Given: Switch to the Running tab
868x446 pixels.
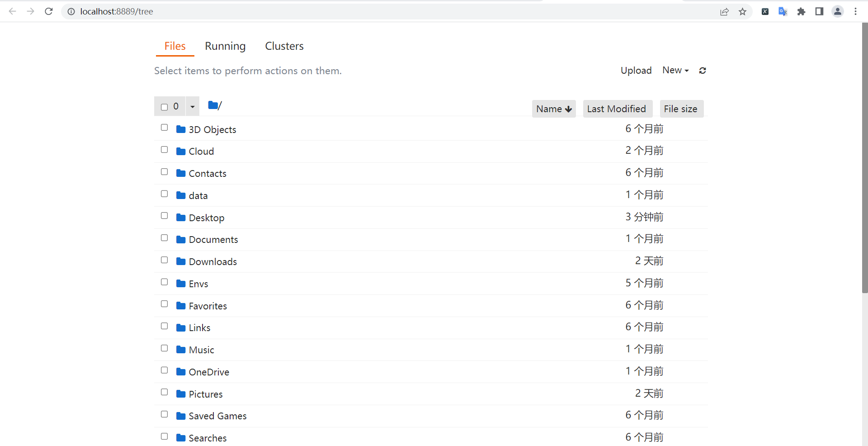Looking at the screenshot, I should point(225,46).
